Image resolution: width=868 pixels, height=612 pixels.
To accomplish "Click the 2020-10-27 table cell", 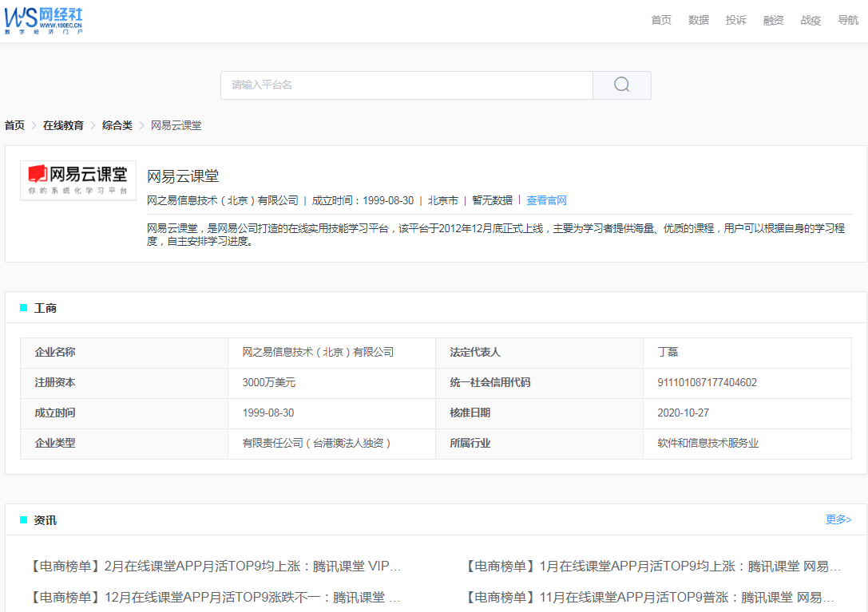I will (683, 413).
